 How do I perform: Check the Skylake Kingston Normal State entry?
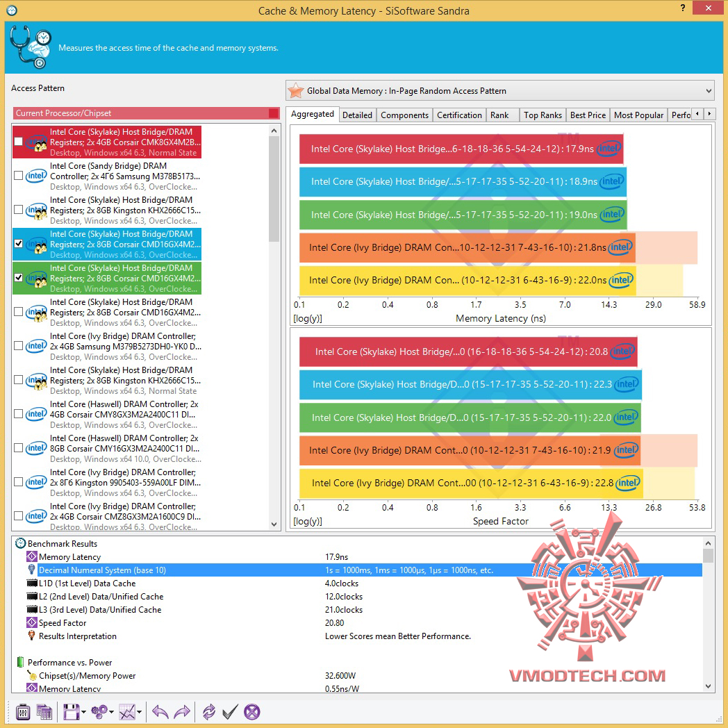[19, 380]
